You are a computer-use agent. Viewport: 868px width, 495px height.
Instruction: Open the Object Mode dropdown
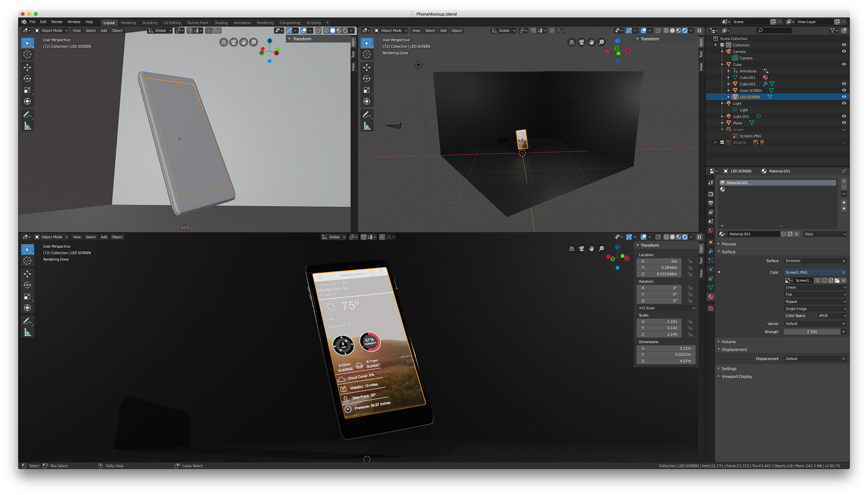[x=51, y=30]
